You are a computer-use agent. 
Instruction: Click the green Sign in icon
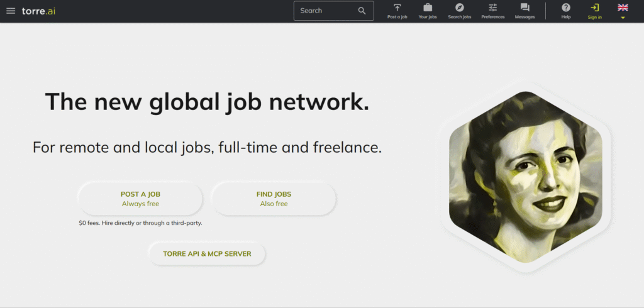[x=594, y=8]
